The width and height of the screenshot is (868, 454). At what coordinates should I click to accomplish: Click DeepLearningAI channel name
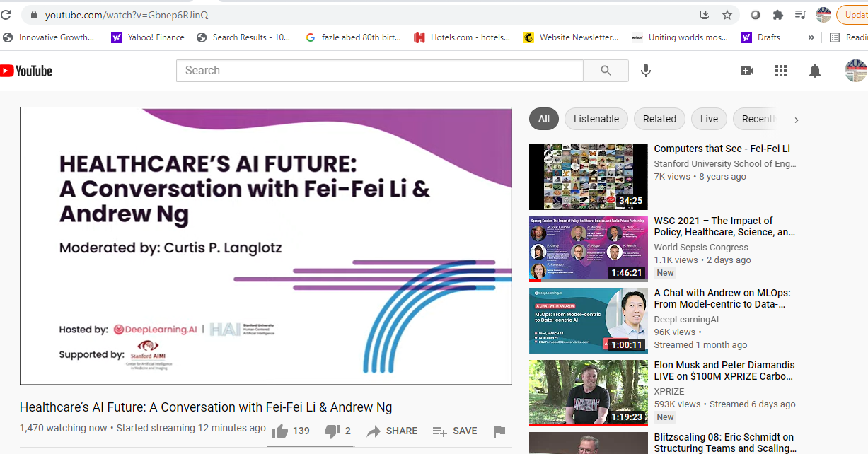(x=686, y=320)
